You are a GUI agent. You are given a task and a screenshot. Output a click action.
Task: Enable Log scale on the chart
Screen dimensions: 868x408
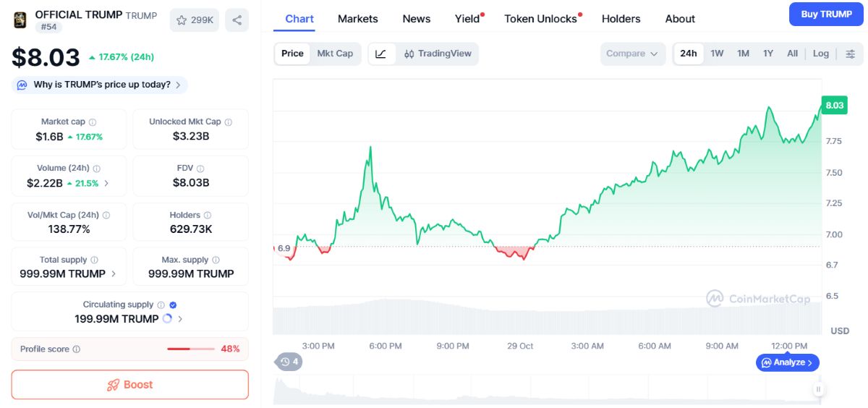(820, 54)
